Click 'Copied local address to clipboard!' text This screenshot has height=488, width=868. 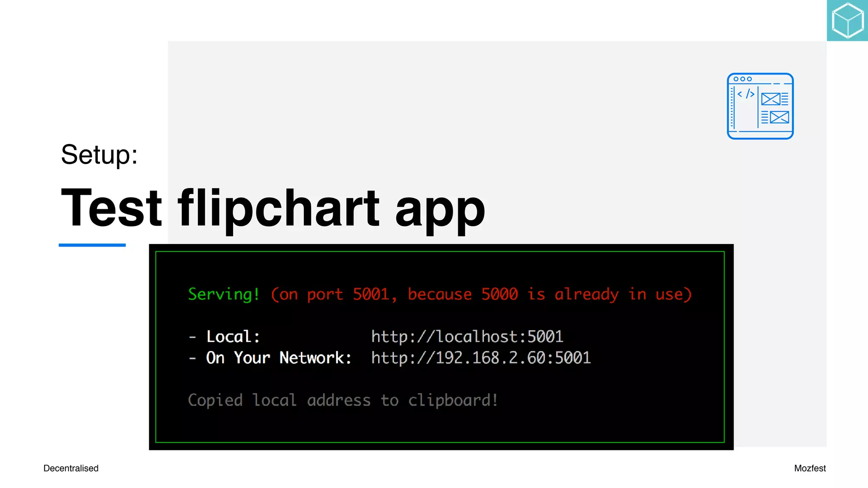343,400
